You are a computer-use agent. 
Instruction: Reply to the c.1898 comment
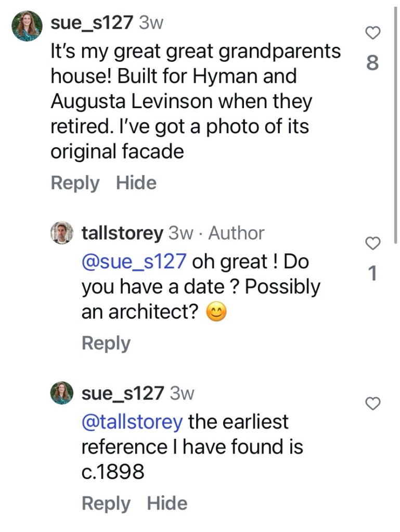pos(106,503)
